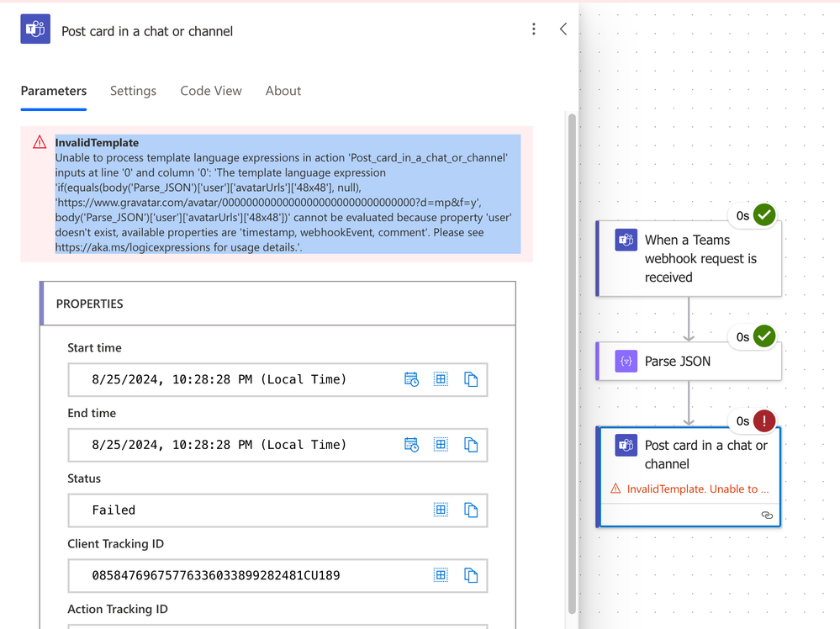Image resolution: width=840 pixels, height=629 pixels.
Task: Click the grid icon in Client Tracking ID field
Action: pos(441,575)
